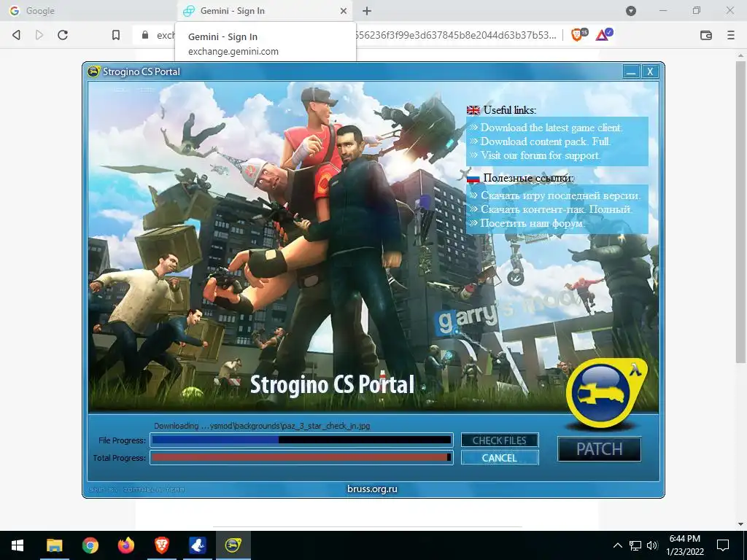The width and height of the screenshot is (747, 560).
Task: Open the Brave wallet icon
Action: 706,35
